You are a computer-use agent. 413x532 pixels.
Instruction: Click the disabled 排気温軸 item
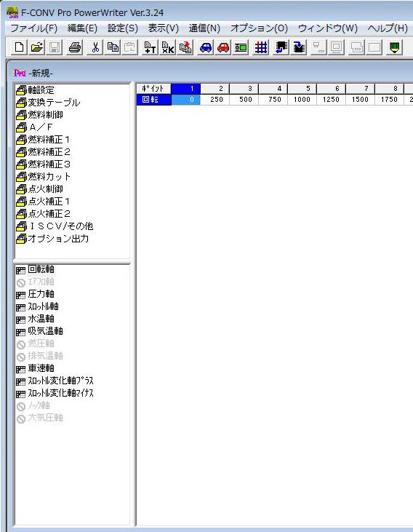(40, 356)
